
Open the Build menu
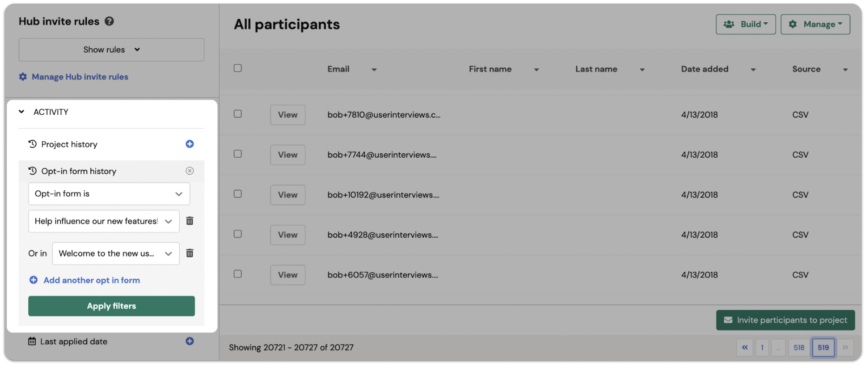(x=746, y=24)
